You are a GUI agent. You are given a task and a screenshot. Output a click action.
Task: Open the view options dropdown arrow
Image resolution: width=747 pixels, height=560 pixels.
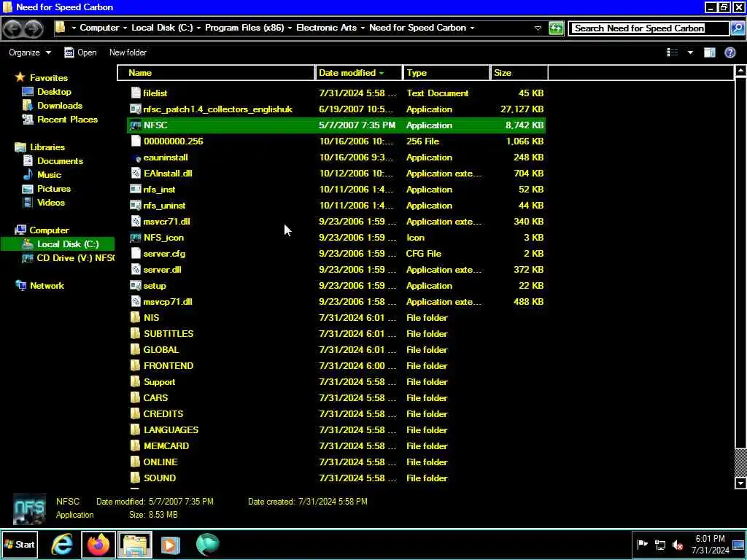tap(690, 52)
